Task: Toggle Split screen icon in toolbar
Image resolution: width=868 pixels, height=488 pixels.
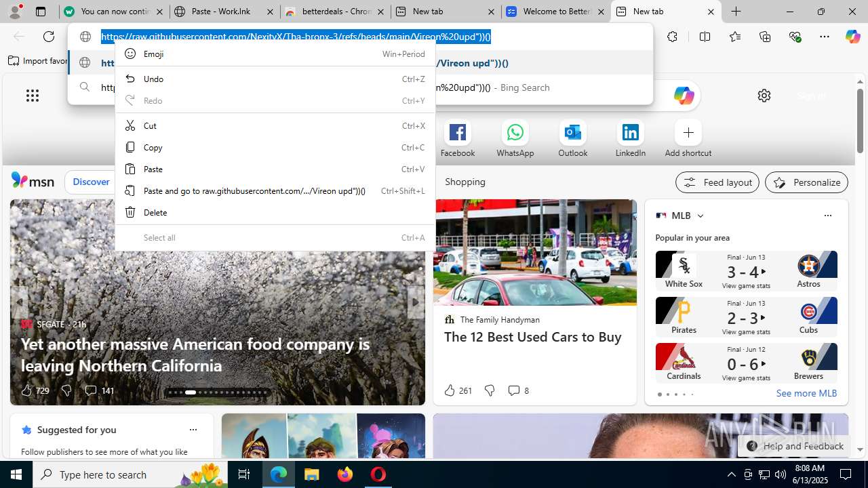Action: (x=705, y=37)
